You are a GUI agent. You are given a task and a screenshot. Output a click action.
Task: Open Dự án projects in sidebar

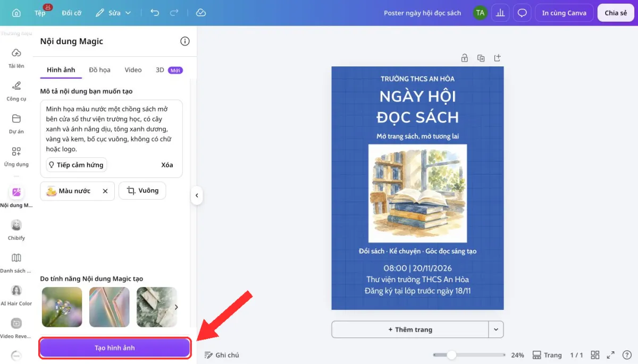click(16, 123)
